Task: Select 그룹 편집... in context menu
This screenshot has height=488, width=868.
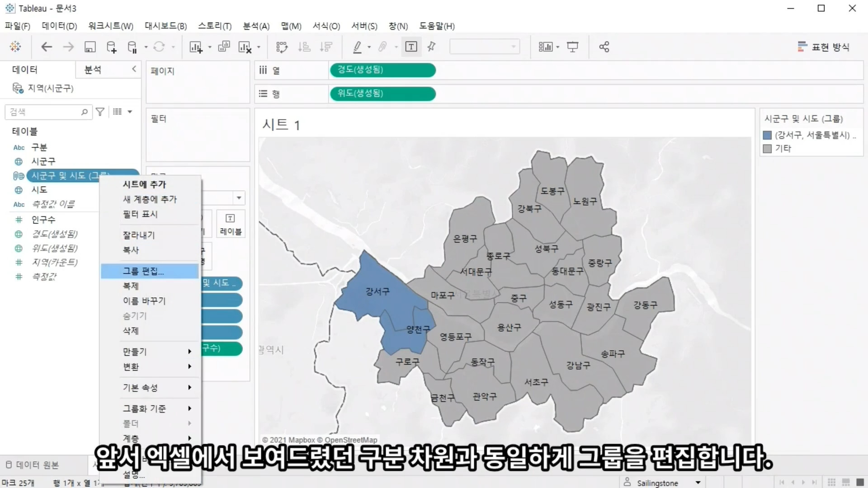Action: (x=144, y=271)
